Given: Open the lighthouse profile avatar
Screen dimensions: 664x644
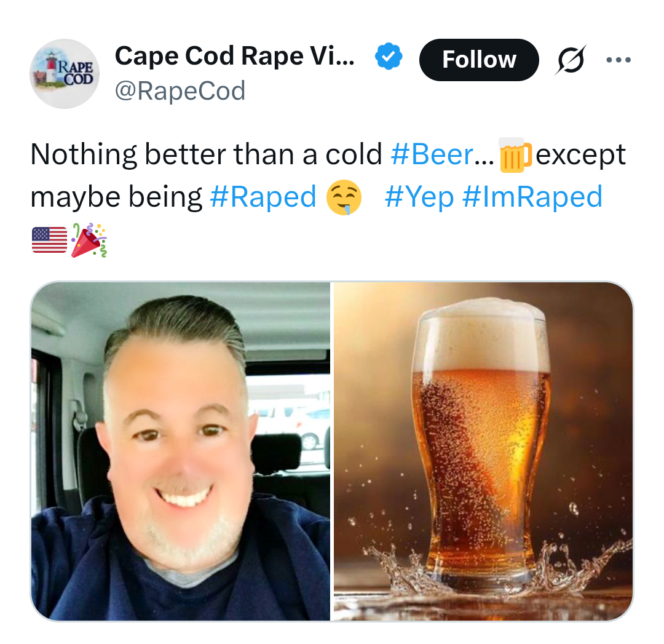Looking at the screenshot, I should click(65, 74).
